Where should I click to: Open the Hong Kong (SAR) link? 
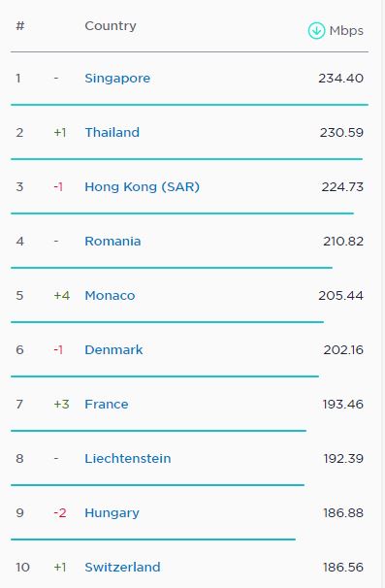[x=143, y=186]
